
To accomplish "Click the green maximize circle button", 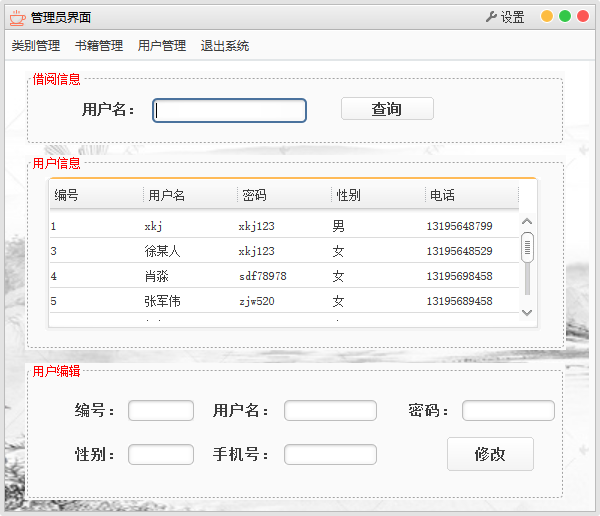I will coord(565,16).
